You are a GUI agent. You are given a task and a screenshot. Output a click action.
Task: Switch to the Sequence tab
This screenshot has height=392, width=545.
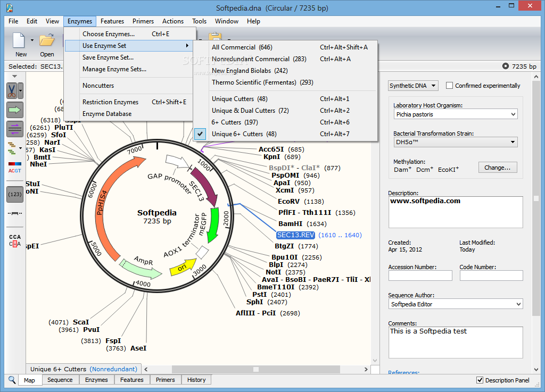tap(60, 380)
